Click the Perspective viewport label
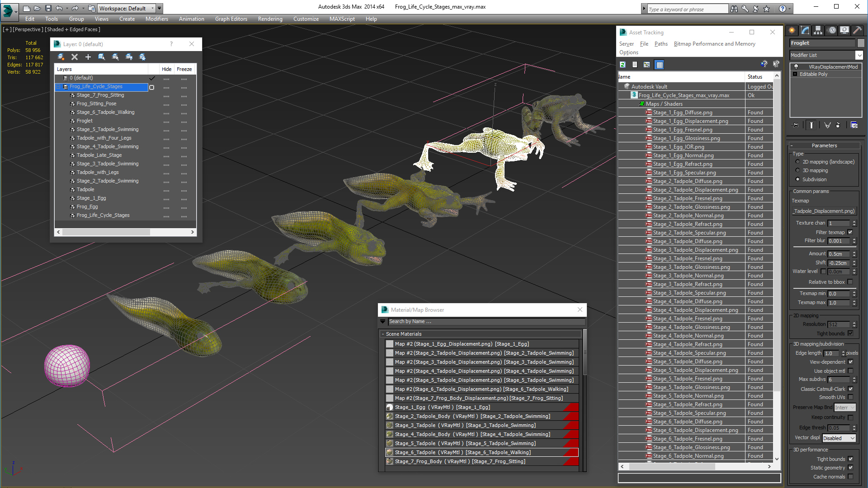Image resolution: width=868 pixels, height=488 pixels. 28,29
